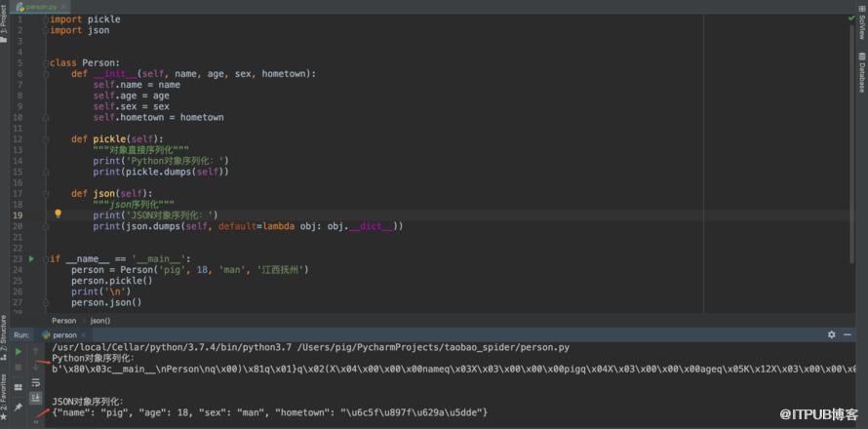Click the JSON output line with "name": "pig"
This screenshot has width=868, height=429.
pyautogui.click(x=270, y=412)
